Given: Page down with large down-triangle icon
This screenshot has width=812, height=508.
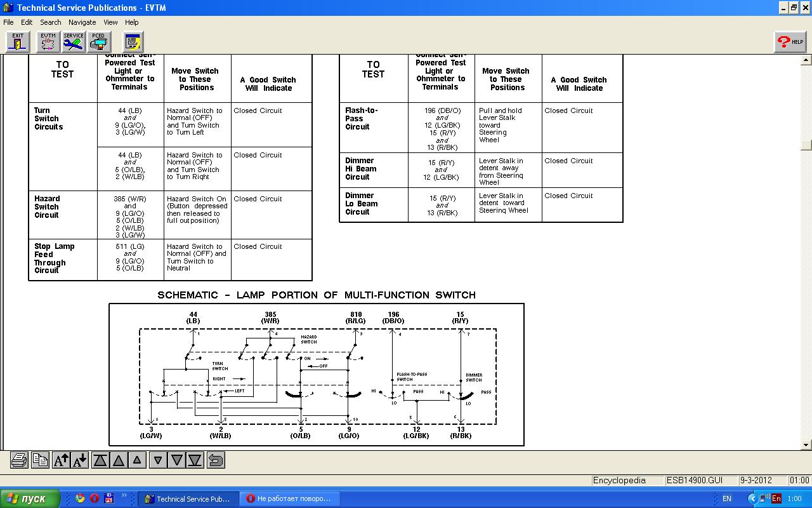Looking at the screenshot, I should coord(177,460).
